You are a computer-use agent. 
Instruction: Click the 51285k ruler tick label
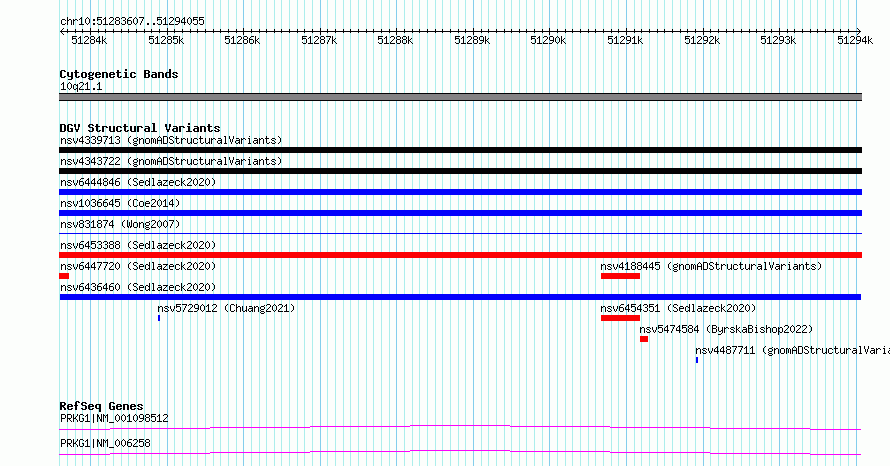pos(166,40)
